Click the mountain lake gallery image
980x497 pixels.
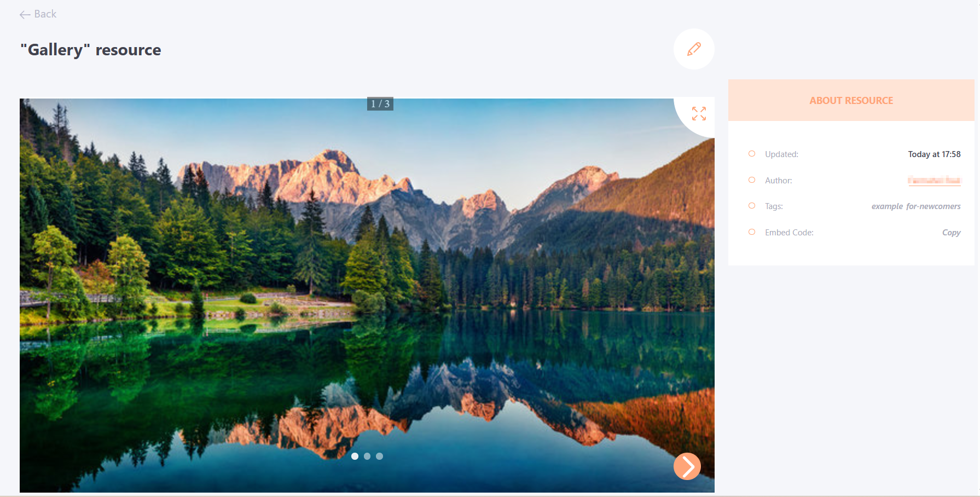coord(367,296)
